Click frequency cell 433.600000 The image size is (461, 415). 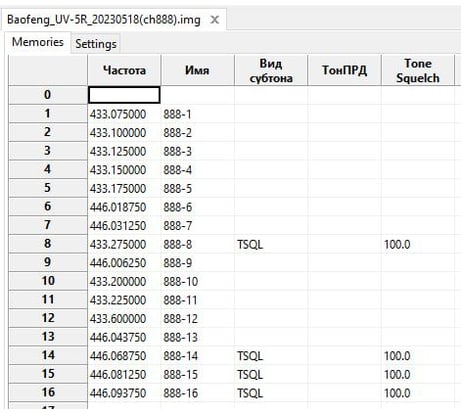tap(124, 319)
